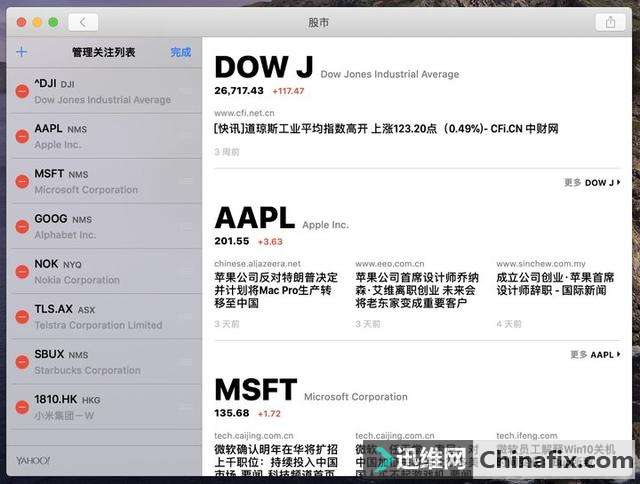Click the MSFT heading in main pane
640x484 pixels.
pos(256,390)
